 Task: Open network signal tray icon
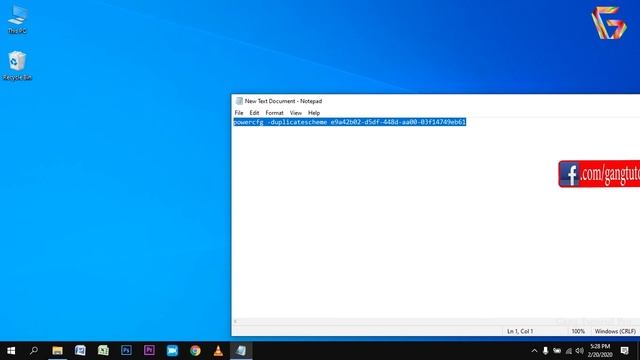tap(568, 351)
